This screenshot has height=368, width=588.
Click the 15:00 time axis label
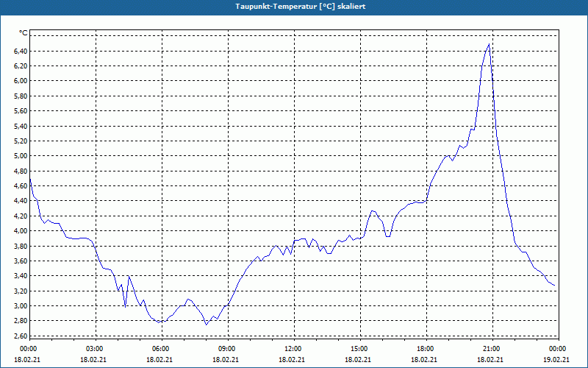tap(360, 349)
